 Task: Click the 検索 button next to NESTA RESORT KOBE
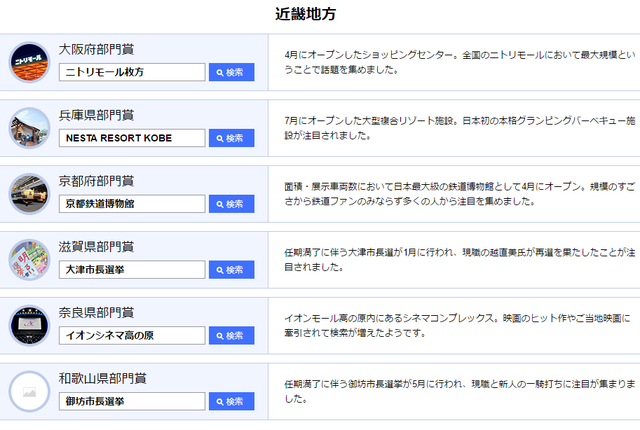[x=231, y=138]
